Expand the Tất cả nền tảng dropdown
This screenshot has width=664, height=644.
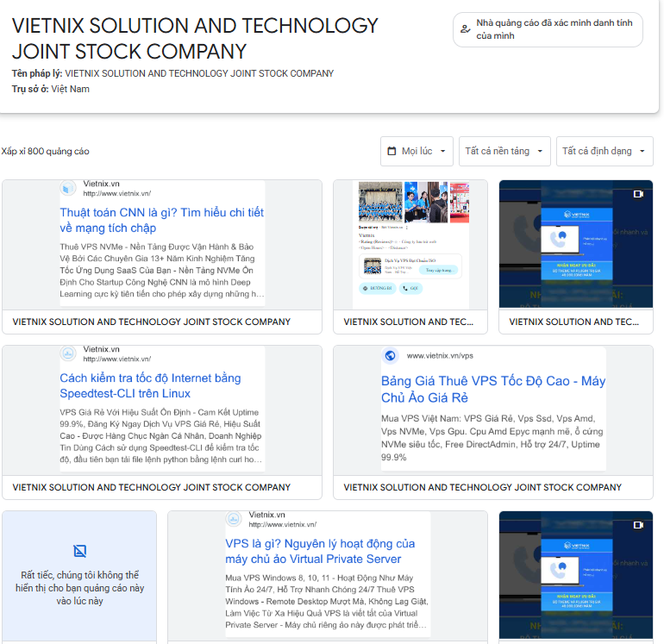[x=504, y=151]
